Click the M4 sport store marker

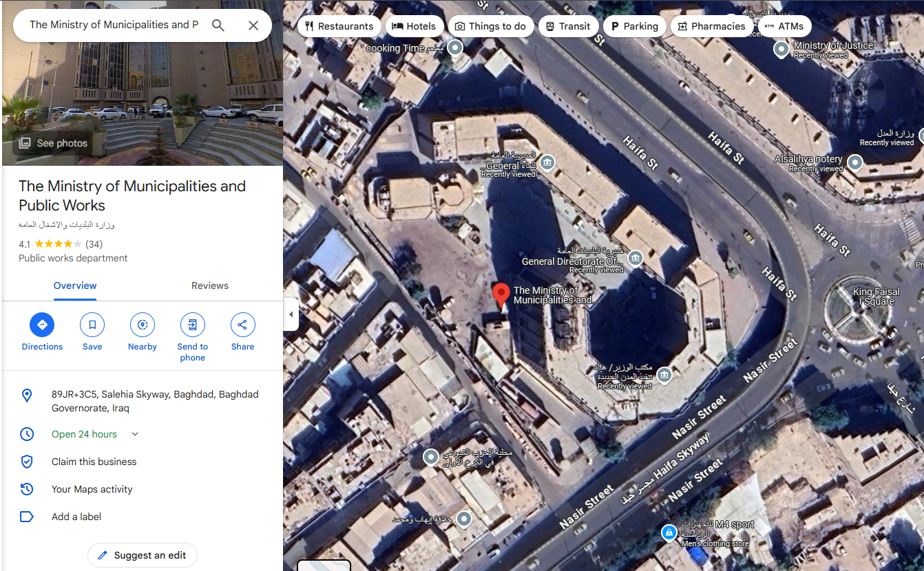pyautogui.click(x=669, y=532)
